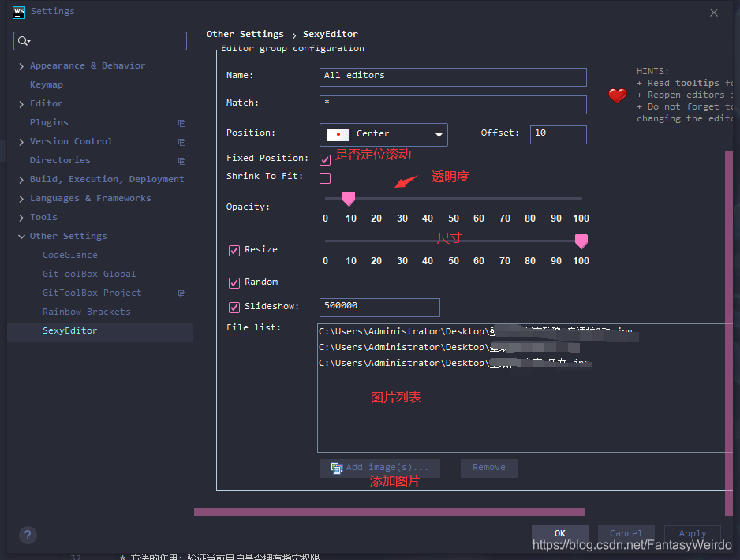Click the Opacity slider handle
Image resolution: width=740 pixels, height=560 pixels.
tap(348, 199)
